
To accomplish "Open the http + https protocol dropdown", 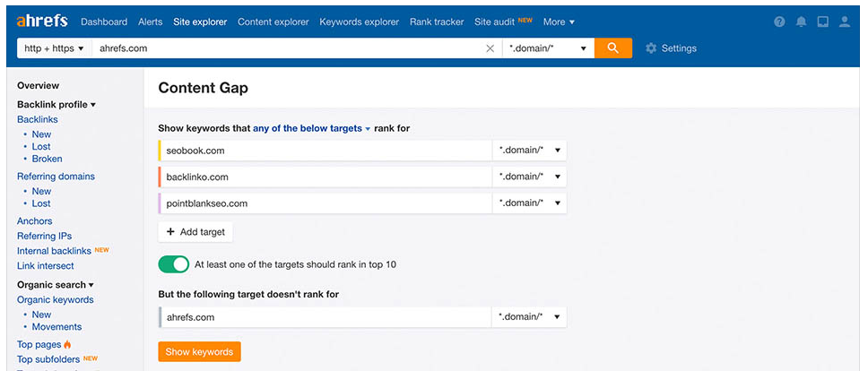I will point(54,48).
